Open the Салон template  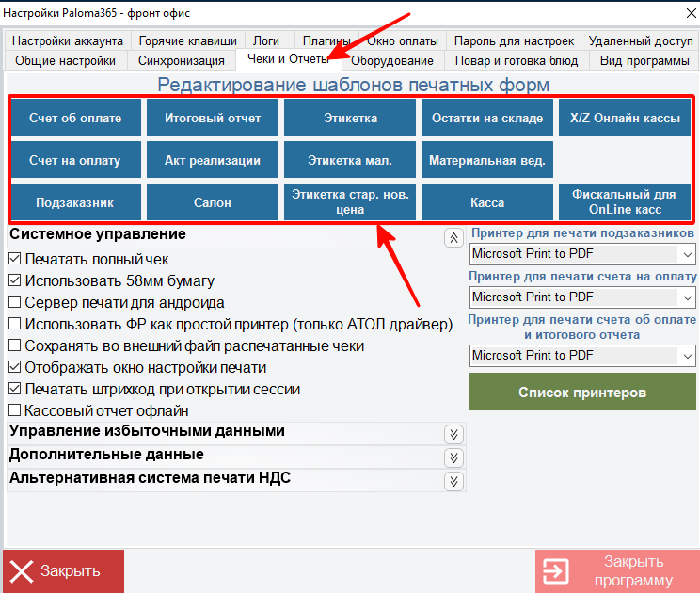point(213,201)
